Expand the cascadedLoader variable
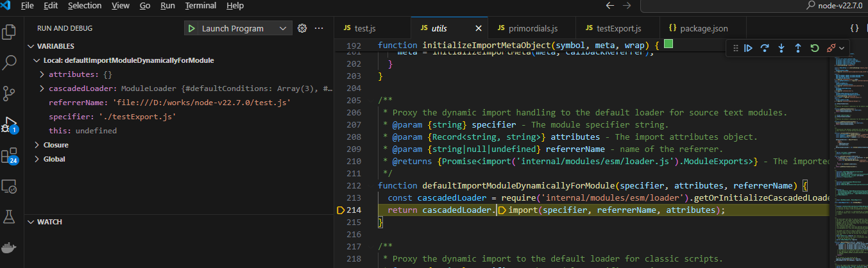 (42, 88)
